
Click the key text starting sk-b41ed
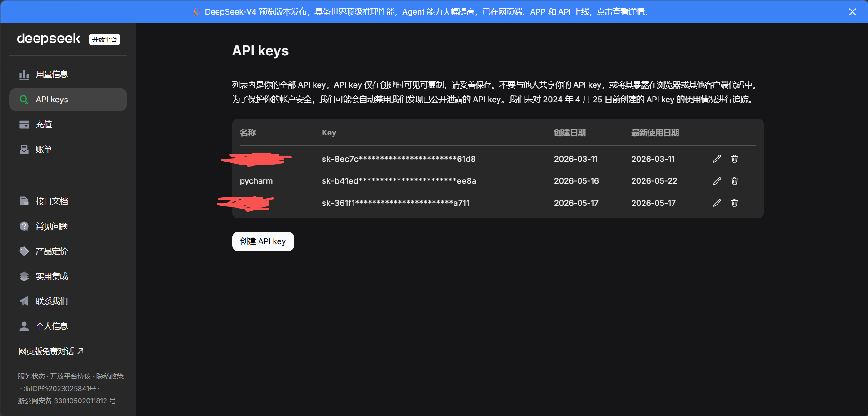click(x=399, y=181)
